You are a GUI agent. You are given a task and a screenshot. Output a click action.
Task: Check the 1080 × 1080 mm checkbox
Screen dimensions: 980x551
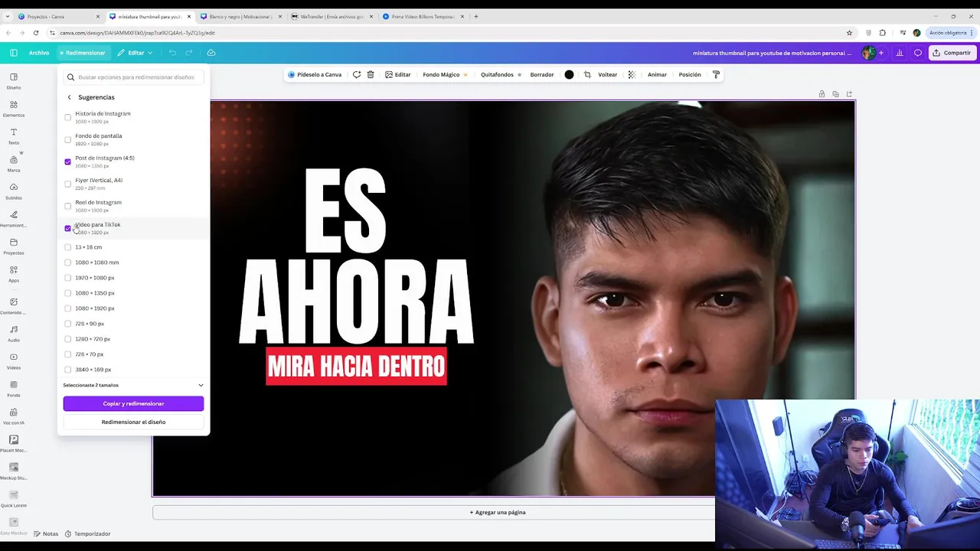67,262
